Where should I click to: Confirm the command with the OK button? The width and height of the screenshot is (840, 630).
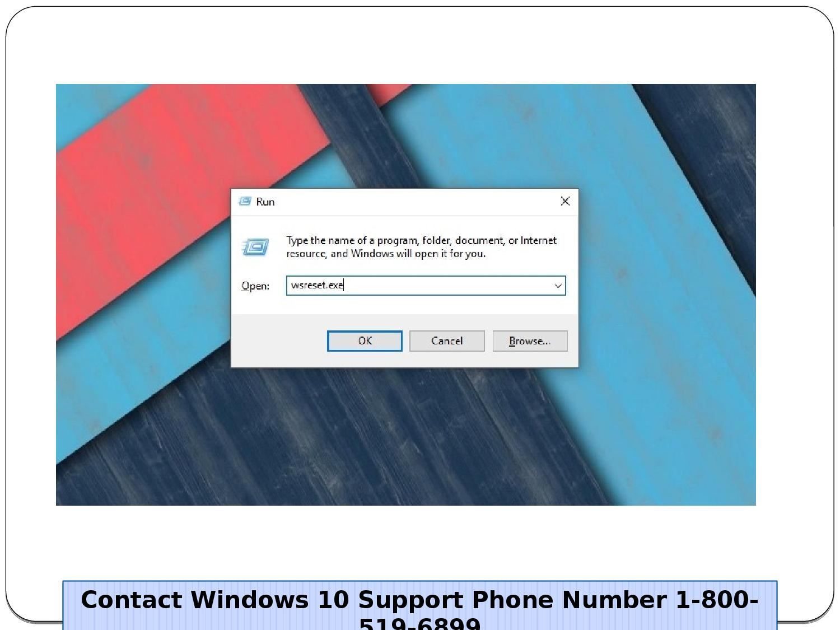pyautogui.click(x=365, y=341)
